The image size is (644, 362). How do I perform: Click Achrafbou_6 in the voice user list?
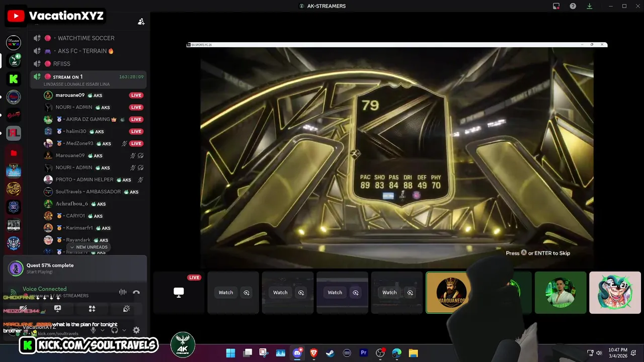(x=94, y=204)
